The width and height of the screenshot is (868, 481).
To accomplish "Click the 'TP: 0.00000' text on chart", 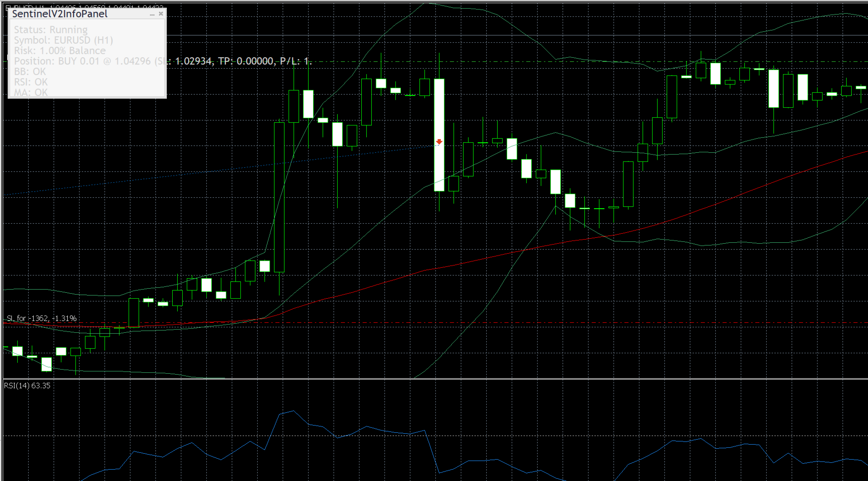I will pos(245,61).
